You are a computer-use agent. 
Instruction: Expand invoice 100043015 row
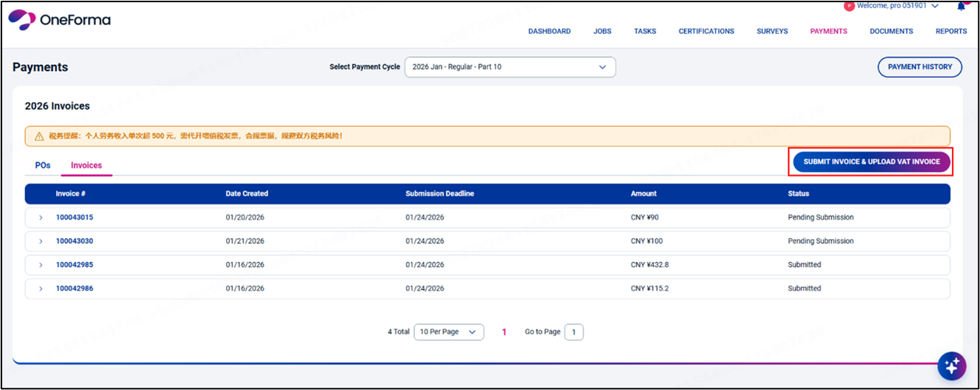tap(41, 218)
